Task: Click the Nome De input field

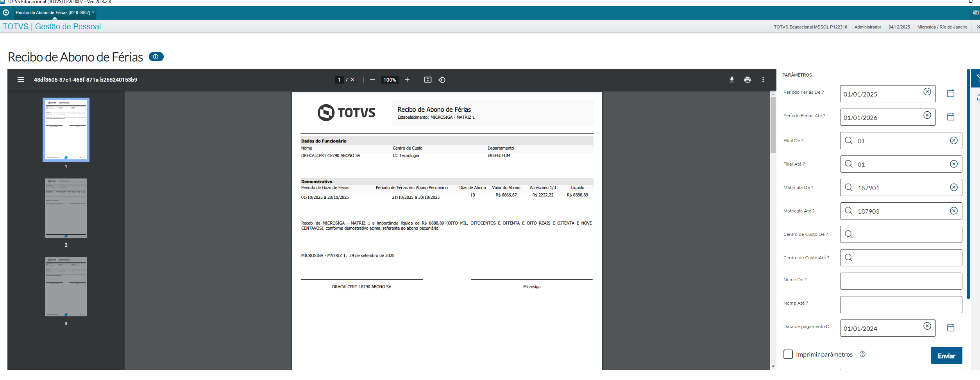Action: point(901,281)
